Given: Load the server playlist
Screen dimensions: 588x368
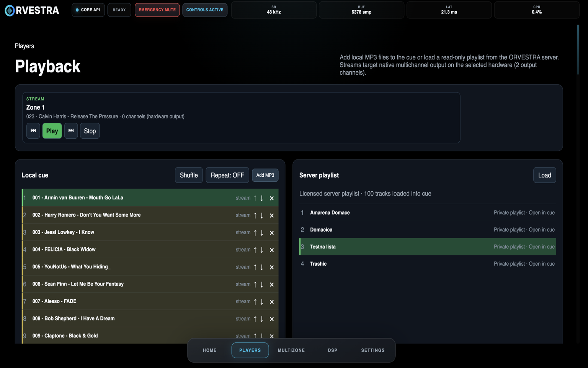Looking at the screenshot, I should coord(544,175).
